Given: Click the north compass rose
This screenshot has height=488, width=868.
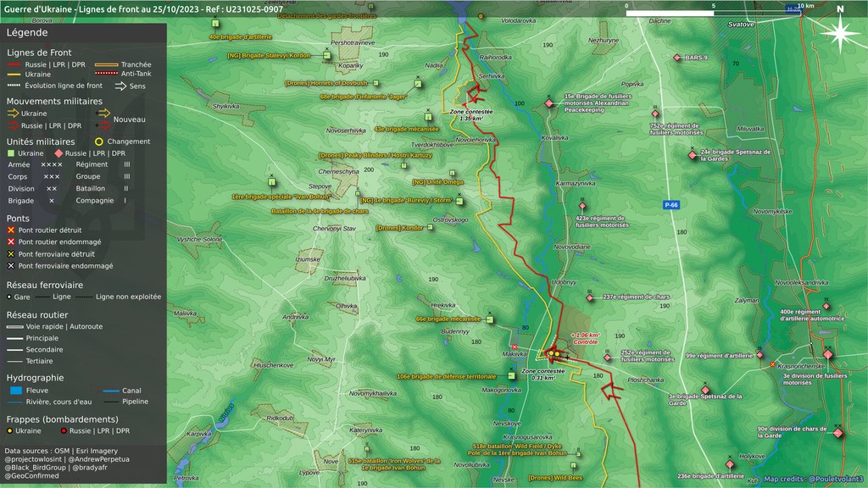Looking at the screenshot, I should pos(840,32).
